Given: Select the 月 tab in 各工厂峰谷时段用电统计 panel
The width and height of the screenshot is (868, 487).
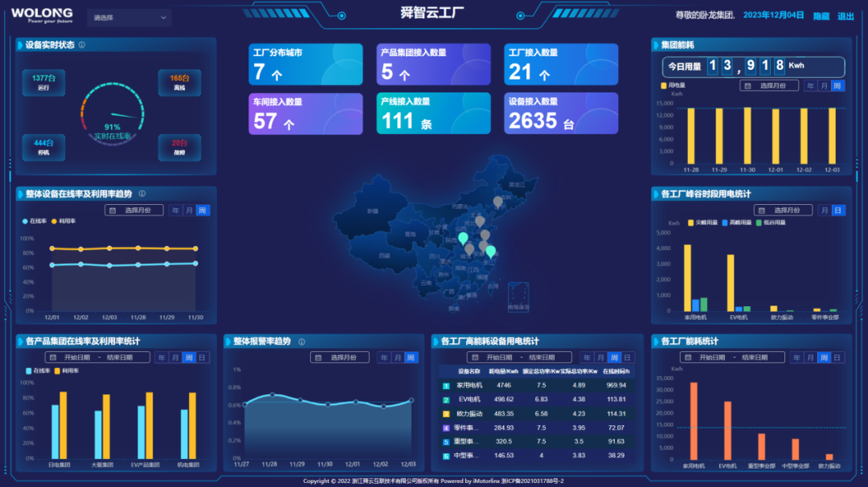Looking at the screenshot, I should click(825, 210).
